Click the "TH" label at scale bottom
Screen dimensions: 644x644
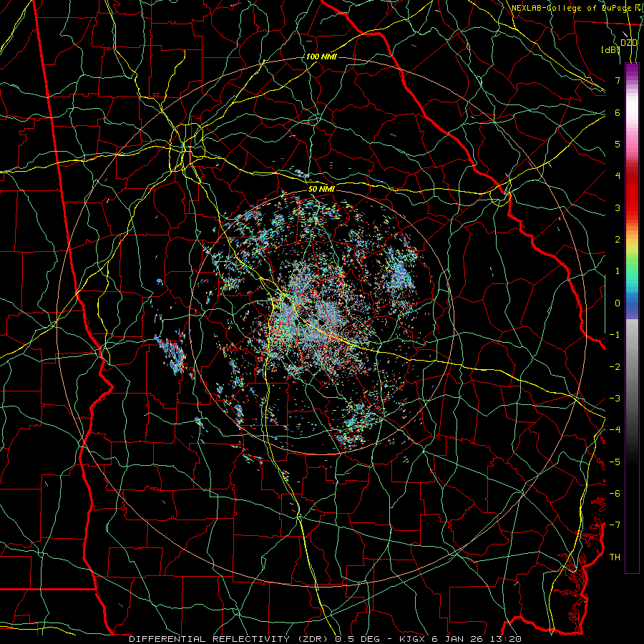click(615, 557)
